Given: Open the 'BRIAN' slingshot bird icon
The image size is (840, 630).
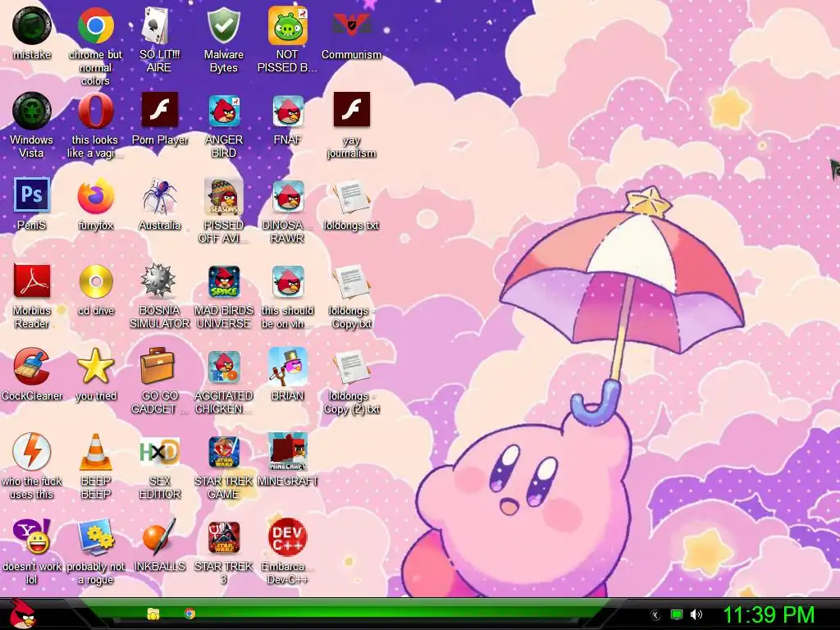Looking at the screenshot, I should pos(288,367).
